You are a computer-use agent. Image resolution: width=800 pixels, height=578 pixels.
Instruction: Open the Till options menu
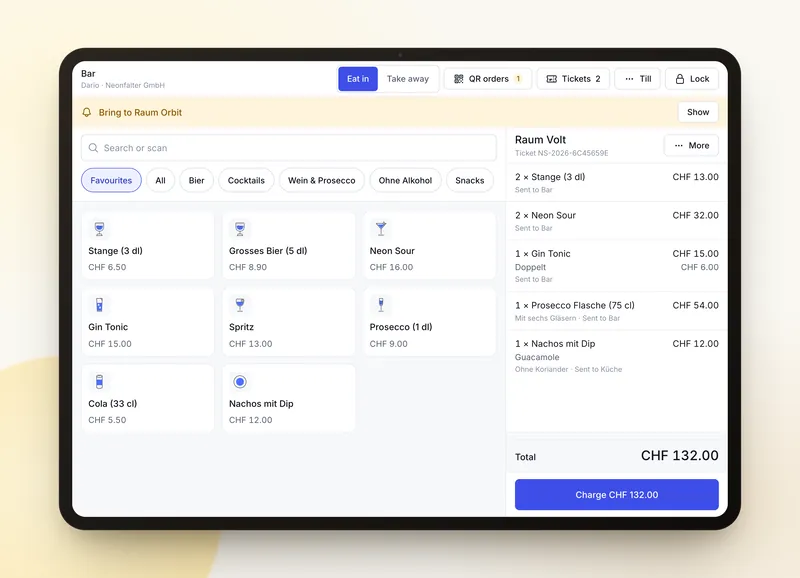[637, 79]
